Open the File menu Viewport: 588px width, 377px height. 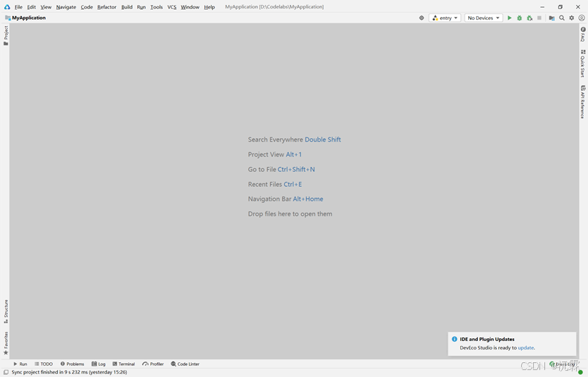tap(18, 7)
